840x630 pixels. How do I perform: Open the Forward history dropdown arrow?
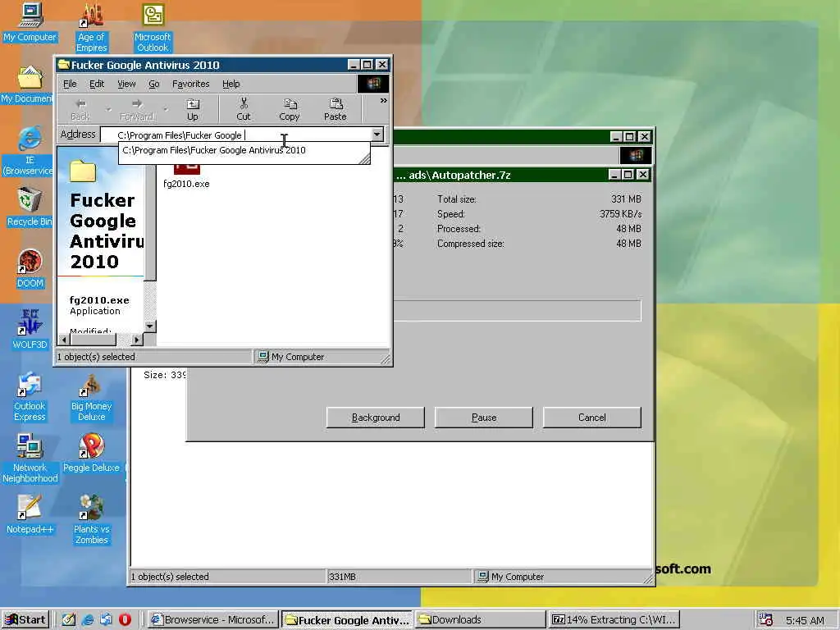coord(166,109)
